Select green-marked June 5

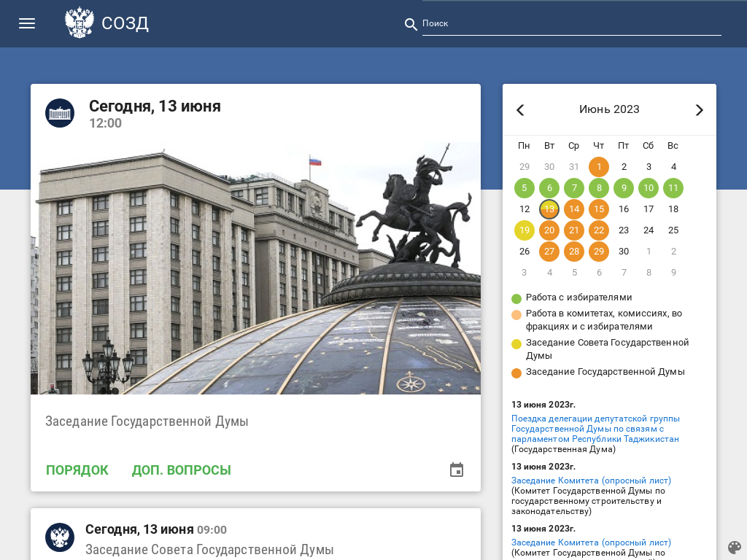[525, 187]
